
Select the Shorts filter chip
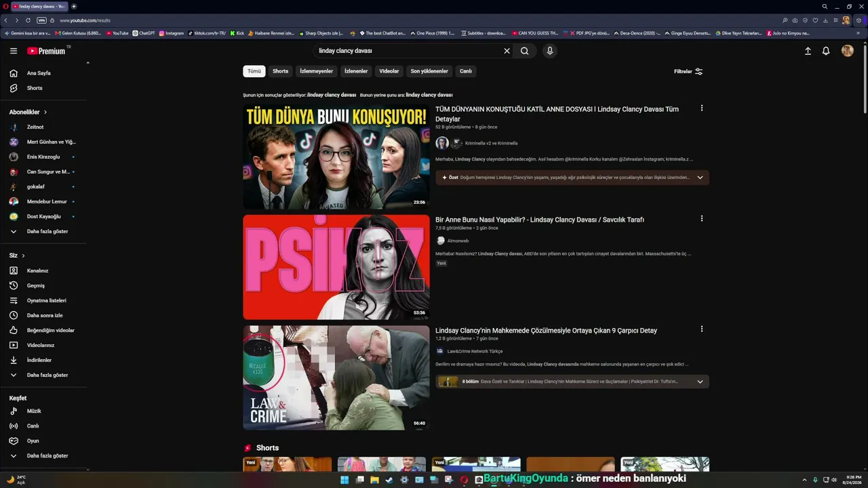tap(281, 71)
